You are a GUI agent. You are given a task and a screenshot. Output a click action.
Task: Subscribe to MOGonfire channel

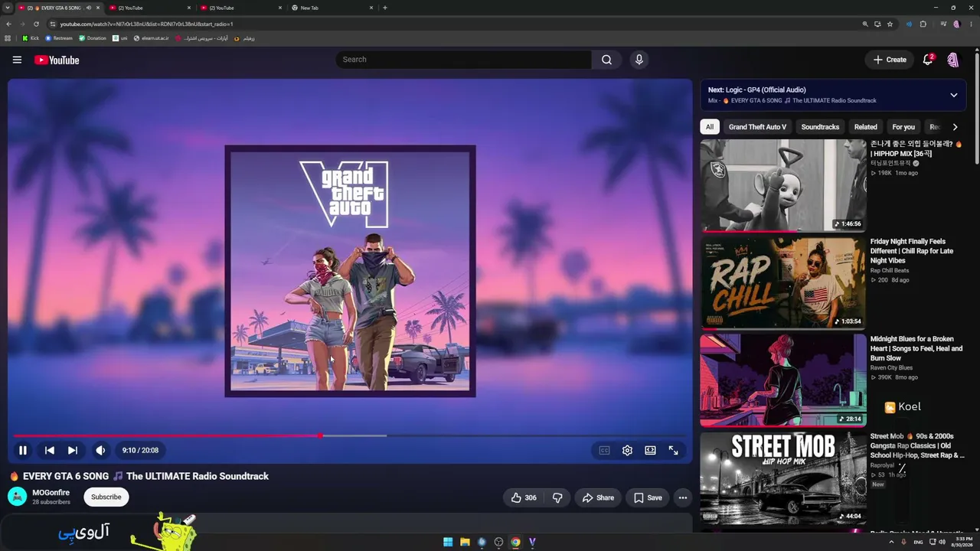tap(106, 497)
